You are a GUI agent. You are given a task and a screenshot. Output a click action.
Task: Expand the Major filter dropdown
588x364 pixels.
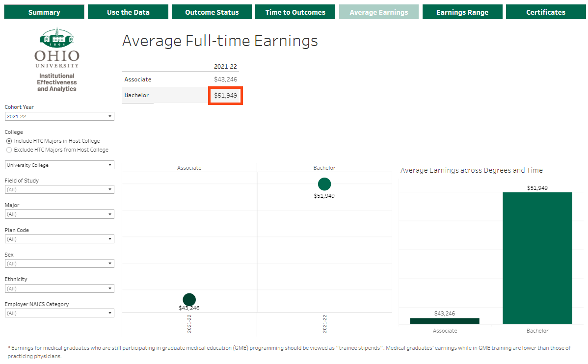[x=59, y=214]
